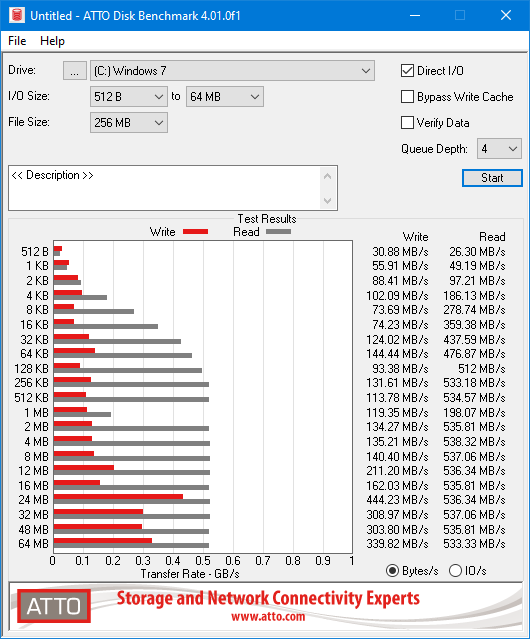
Task: Click the gray Read legend swatch
Action: coord(279,231)
